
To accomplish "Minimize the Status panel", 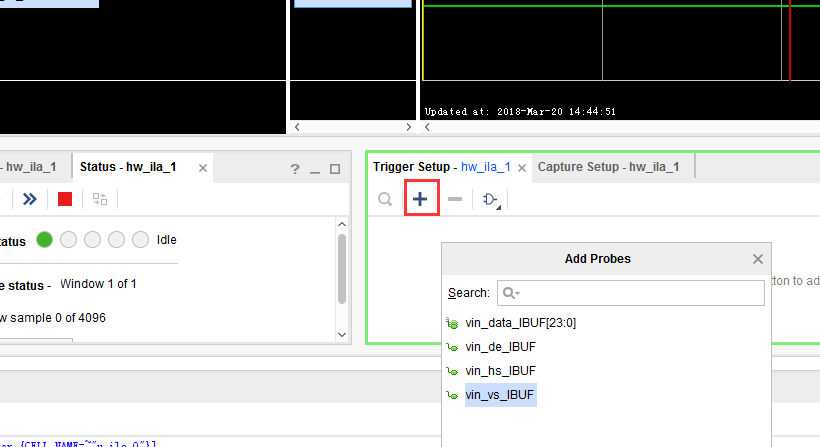I will pos(315,171).
